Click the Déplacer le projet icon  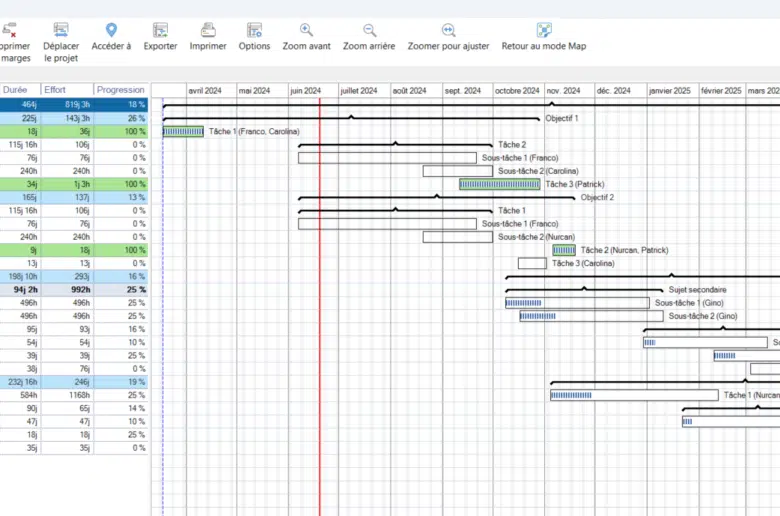[61, 31]
